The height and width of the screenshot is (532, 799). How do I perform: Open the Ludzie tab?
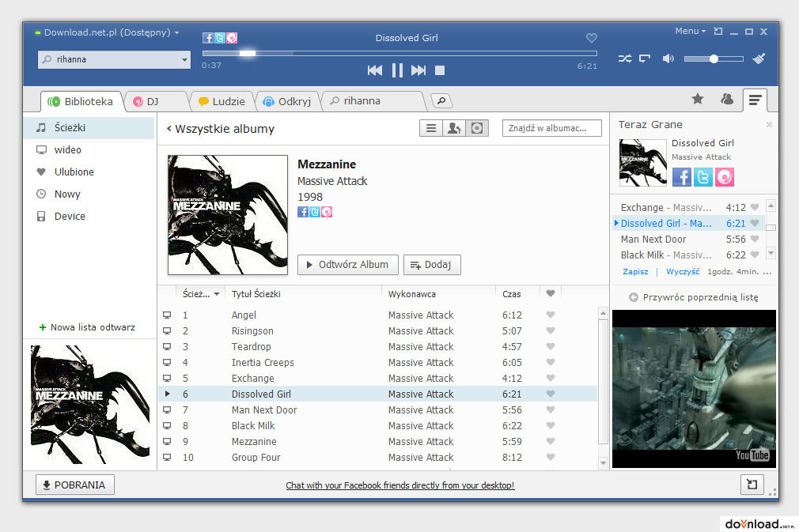pos(222,101)
